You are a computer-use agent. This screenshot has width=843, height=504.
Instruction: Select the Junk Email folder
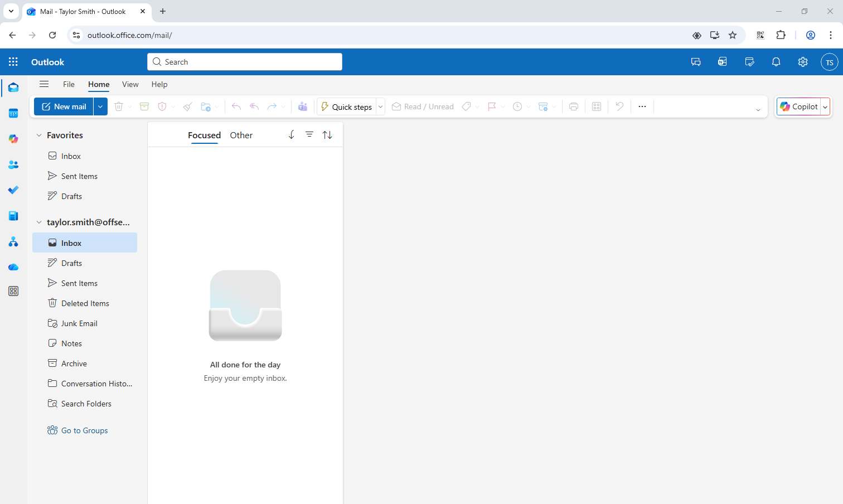(79, 323)
